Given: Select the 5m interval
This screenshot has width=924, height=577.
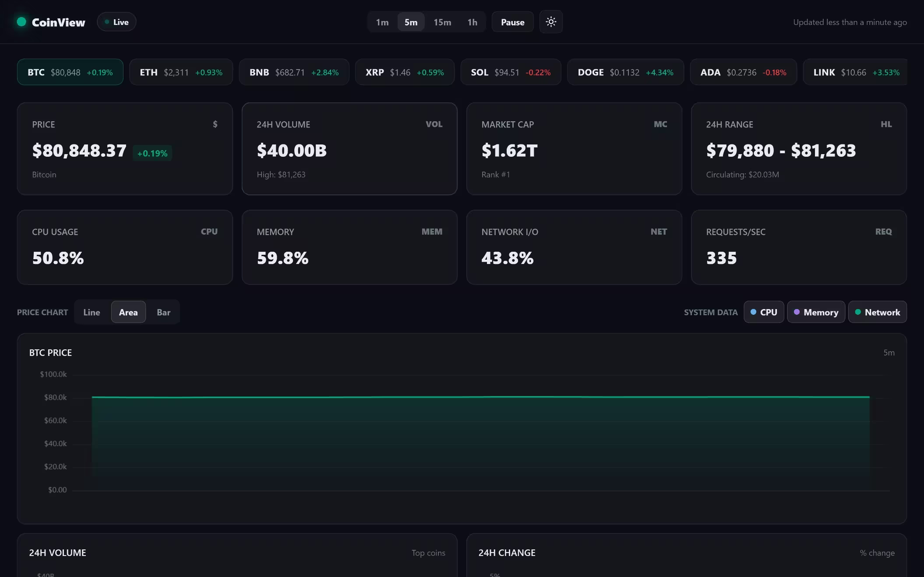Looking at the screenshot, I should 411,22.
